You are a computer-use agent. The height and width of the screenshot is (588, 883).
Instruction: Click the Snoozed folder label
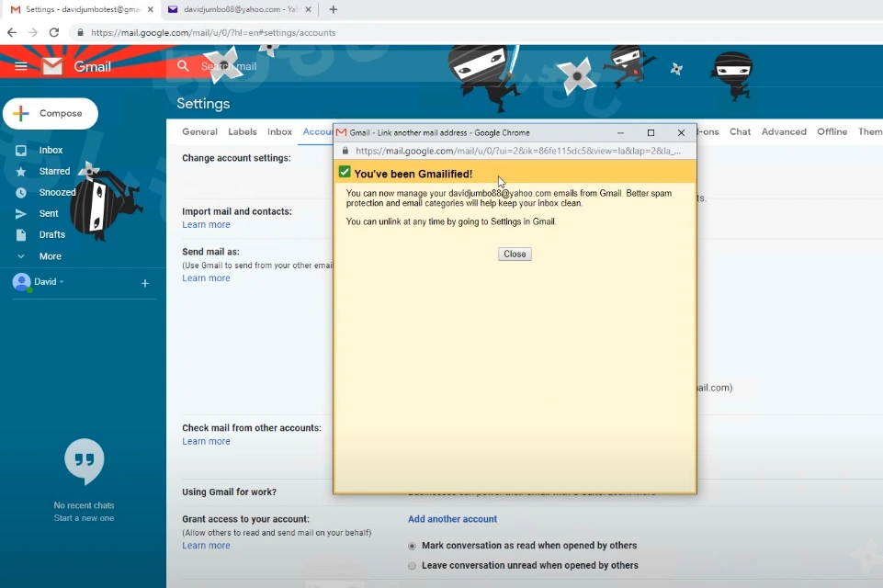click(x=58, y=193)
